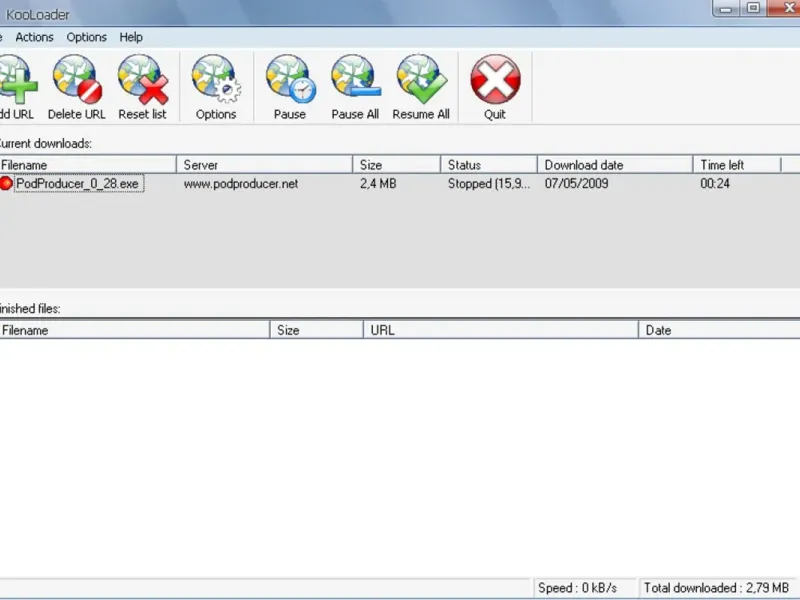Click the Reset list icon
Screen dimensions: 800x600
tap(143, 79)
